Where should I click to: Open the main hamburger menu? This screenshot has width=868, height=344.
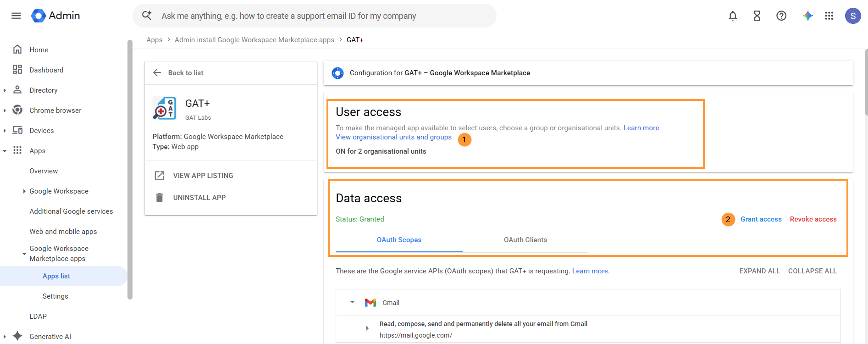16,16
